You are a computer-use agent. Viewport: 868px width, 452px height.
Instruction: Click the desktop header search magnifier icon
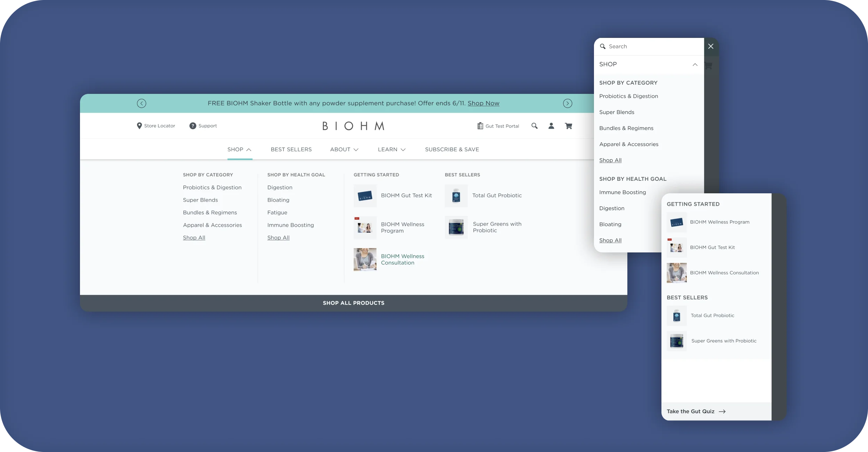535,126
